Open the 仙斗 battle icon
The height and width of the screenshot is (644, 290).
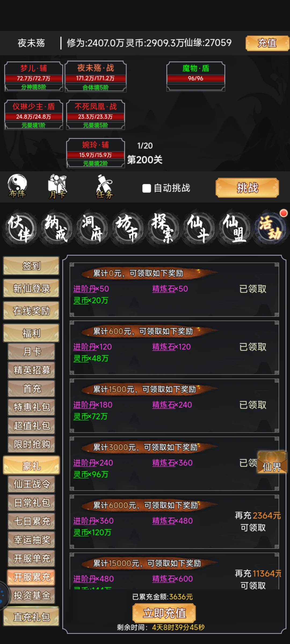click(x=199, y=228)
